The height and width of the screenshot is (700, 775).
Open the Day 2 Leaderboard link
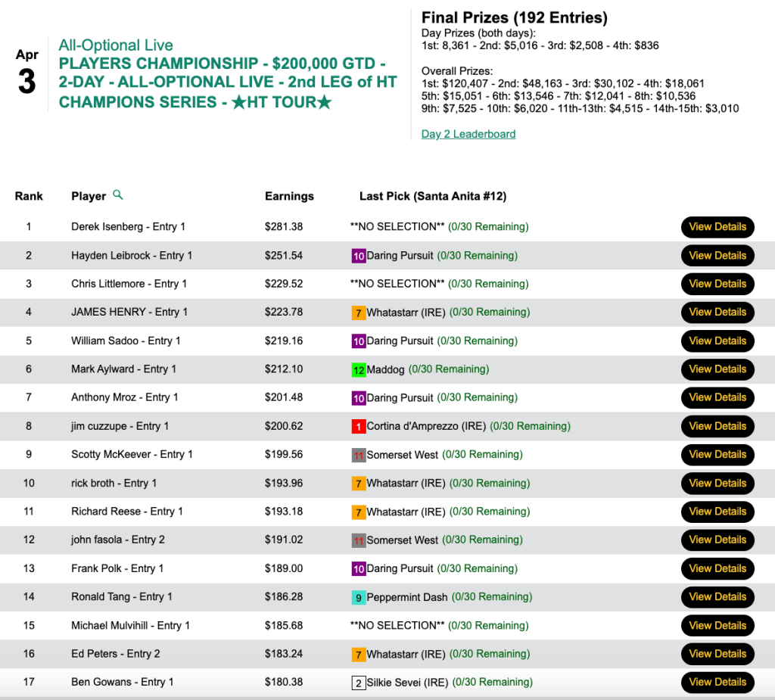(x=468, y=134)
